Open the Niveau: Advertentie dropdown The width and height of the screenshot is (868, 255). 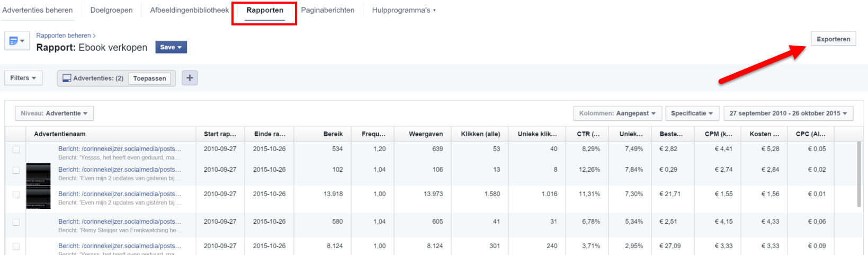tap(54, 113)
